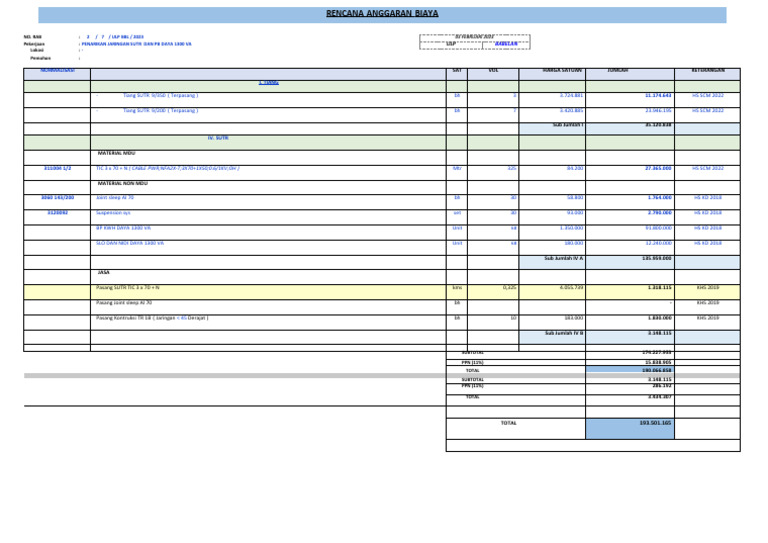Select the Sub Jumlah IV A label
The height and width of the screenshot is (543, 768).
(563, 258)
